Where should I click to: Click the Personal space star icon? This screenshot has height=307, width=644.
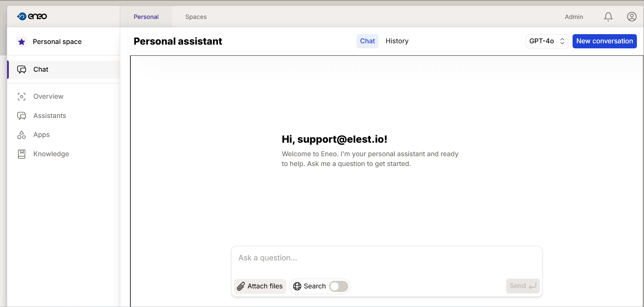coord(22,41)
